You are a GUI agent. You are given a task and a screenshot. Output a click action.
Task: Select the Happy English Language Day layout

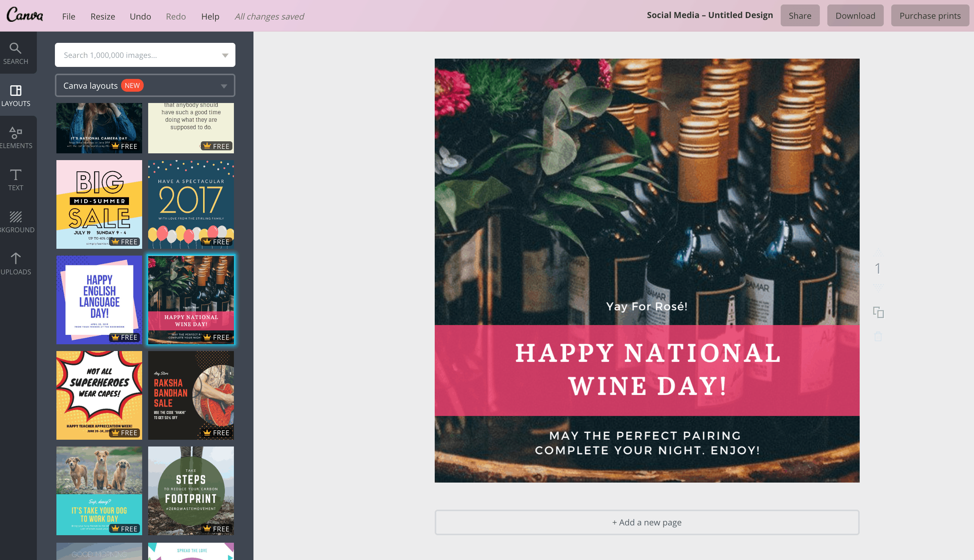(x=99, y=300)
